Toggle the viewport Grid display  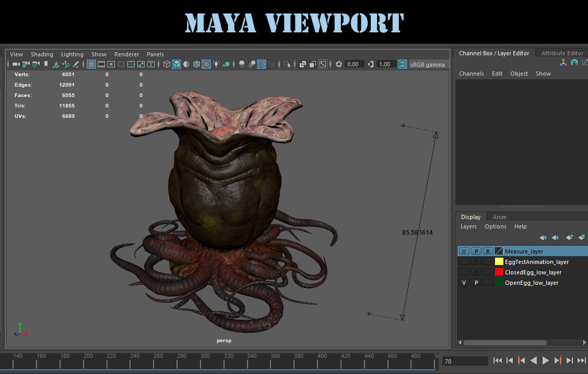pyautogui.click(x=91, y=64)
